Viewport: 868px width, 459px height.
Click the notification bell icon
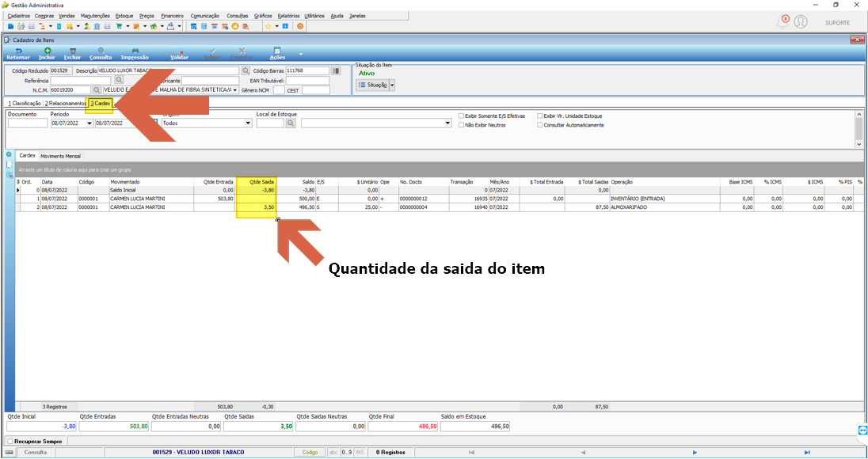coord(782,22)
